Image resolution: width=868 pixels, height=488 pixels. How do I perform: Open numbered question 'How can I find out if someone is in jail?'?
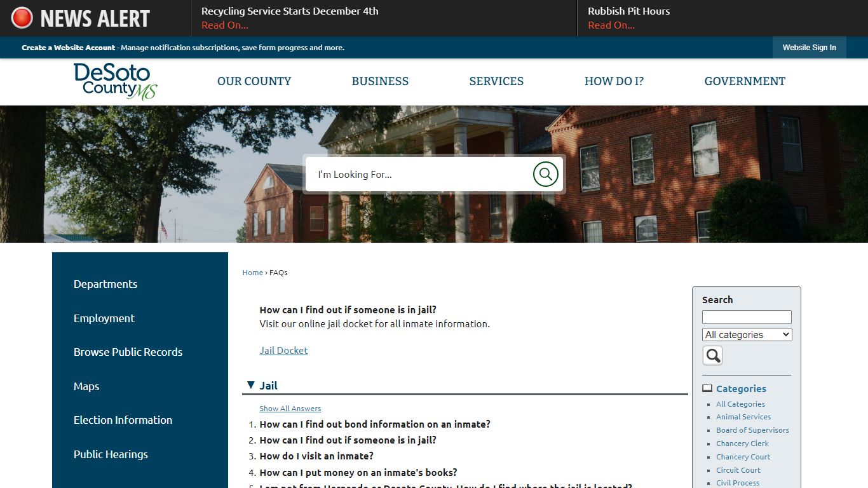click(x=348, y=440)
